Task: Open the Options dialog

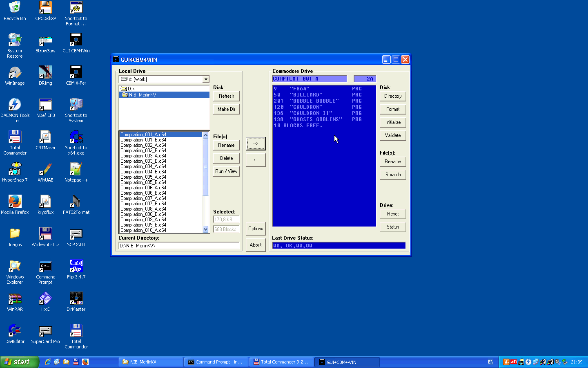Action: [x=256, y=229]
